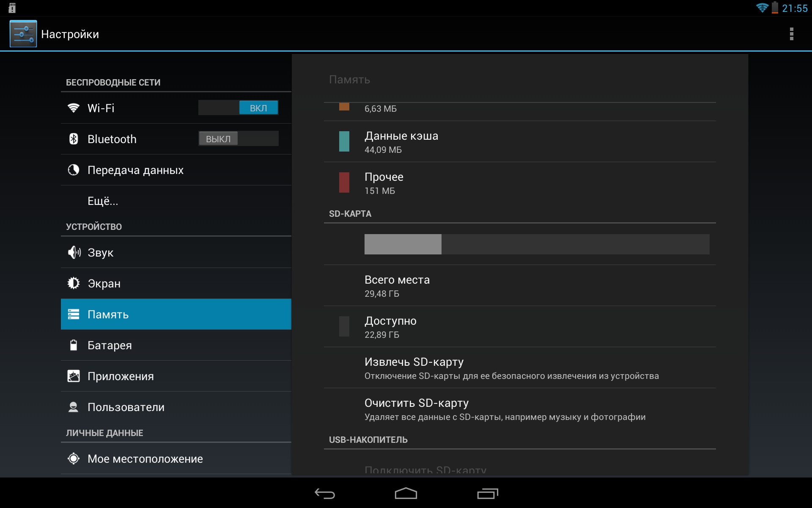Screen dimensions: 812x508
Task: Tap the Settings app icon in header
Action: pyautogui.click(x=23, y=34)
